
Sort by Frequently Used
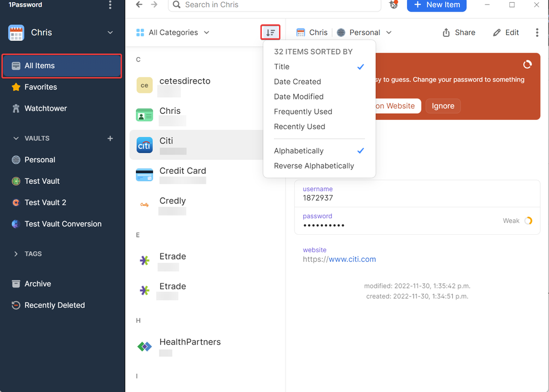303,112
